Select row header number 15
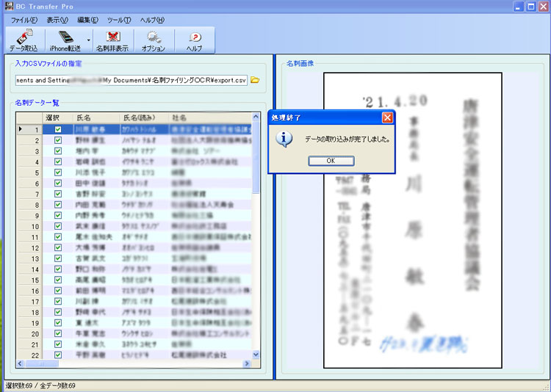The height and width of the screenshot is (392, 551). (29, 280)
